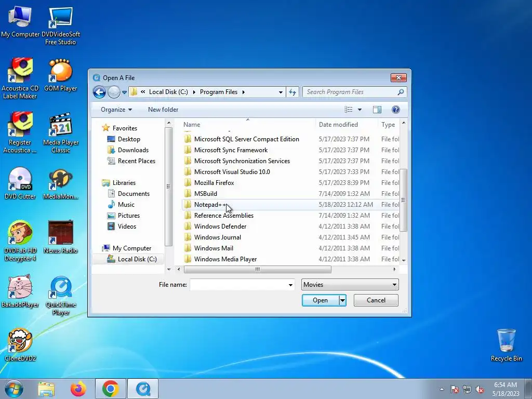Click the New folder button

tap(163, 110)
